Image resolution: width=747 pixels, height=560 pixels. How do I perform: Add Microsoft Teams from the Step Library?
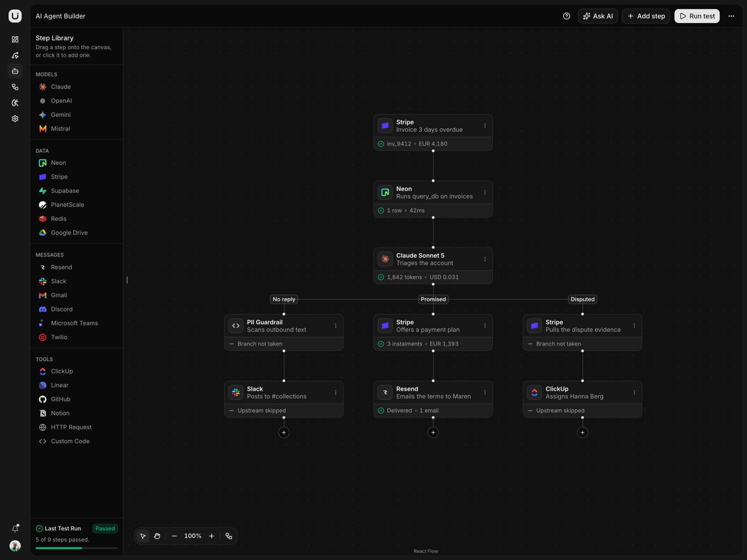[x=77, y=324]
